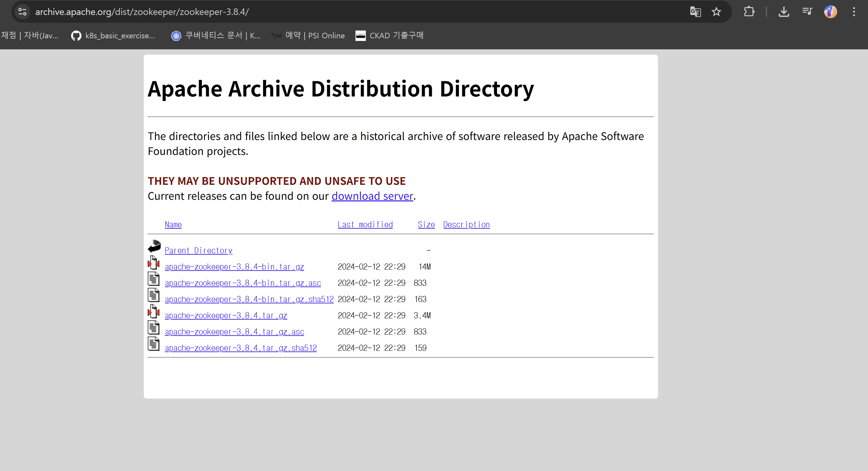Click the Kubernetes wheel favicon bookmark
Viewport: 868px width, 471px height.
pos(176,35)
